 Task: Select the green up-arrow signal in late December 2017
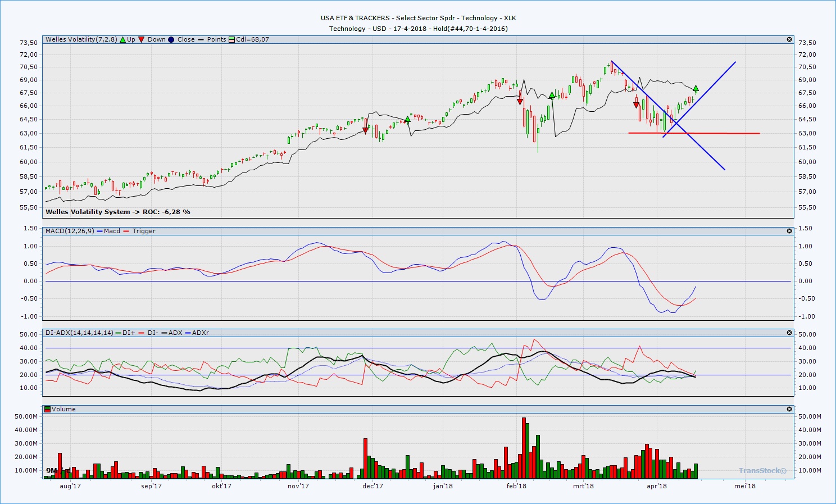click(408, 119)
